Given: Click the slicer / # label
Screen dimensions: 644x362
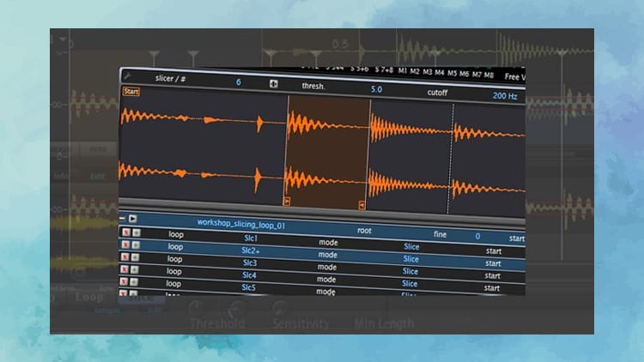Looking at the screenshot, I should click(x=171, y=79).
